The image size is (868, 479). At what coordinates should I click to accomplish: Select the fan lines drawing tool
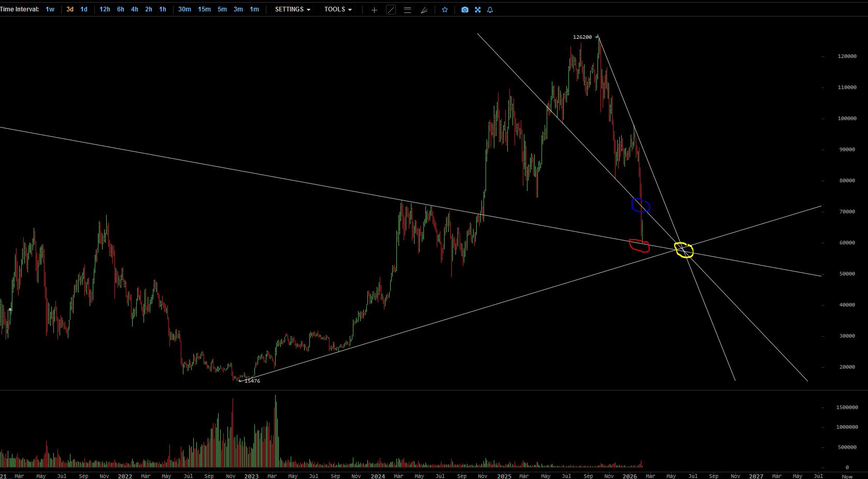[424, 10]
